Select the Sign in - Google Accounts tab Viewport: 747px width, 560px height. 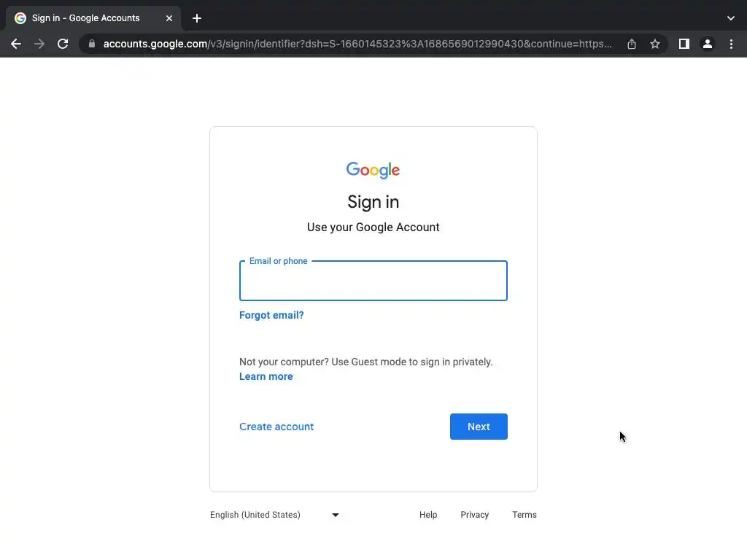86,18
